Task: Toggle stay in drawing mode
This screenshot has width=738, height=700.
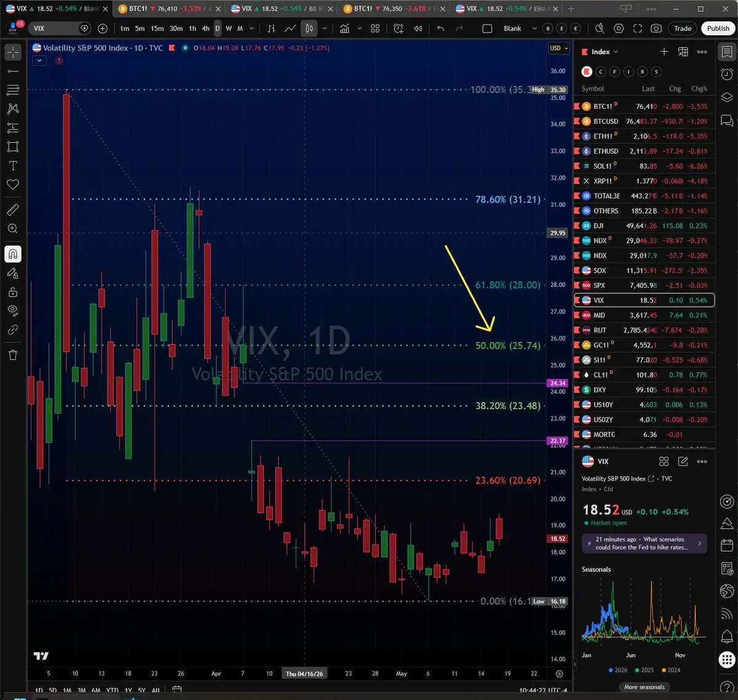Action: point(13,273)
